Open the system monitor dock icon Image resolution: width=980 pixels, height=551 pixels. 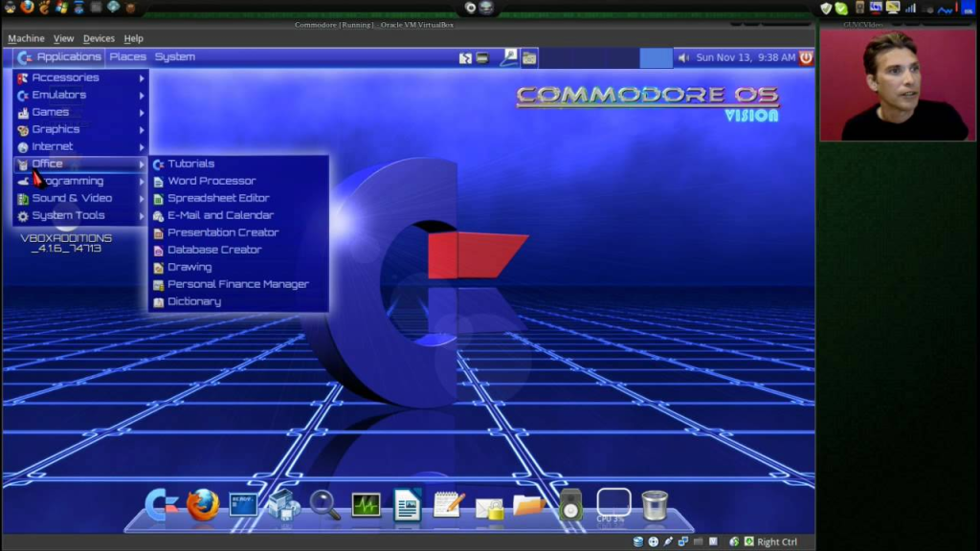pyautogui.click(x=366, y=505)
